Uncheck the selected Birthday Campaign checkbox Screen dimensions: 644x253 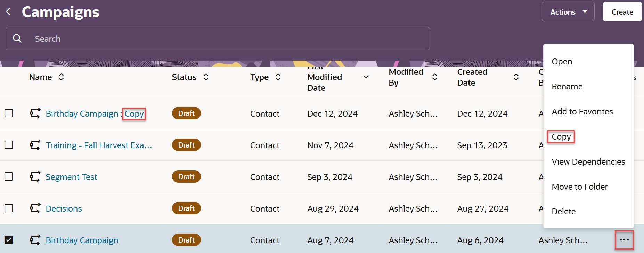click(9, 240)
